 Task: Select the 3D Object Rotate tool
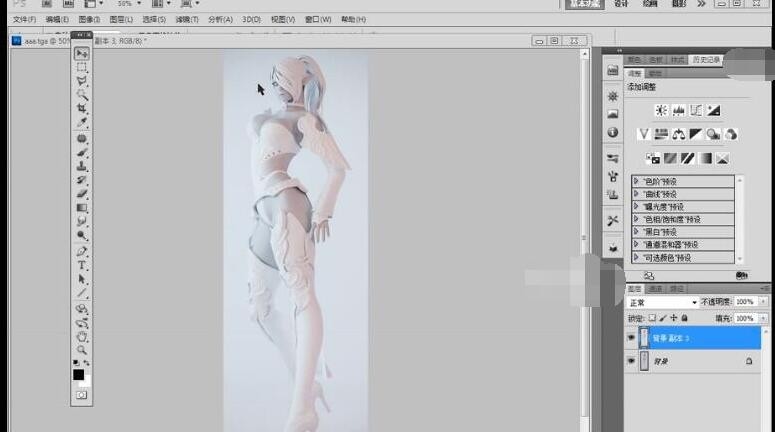(82, 309)
